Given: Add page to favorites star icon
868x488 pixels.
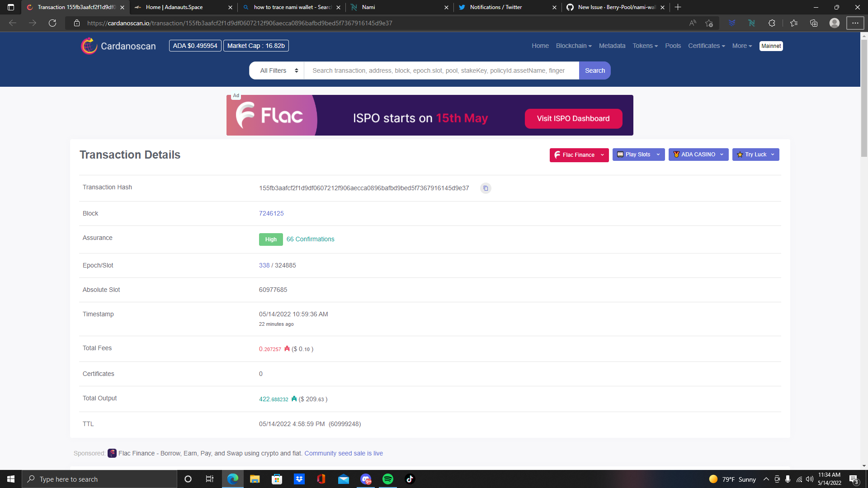Looking at the screenshot, I should pos(709,23).
